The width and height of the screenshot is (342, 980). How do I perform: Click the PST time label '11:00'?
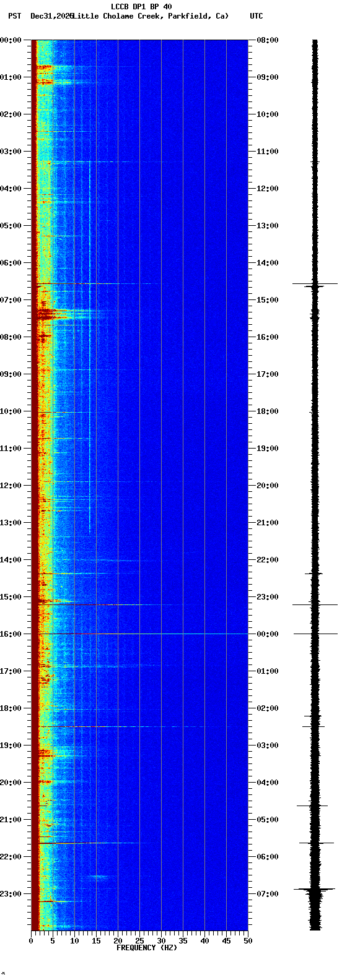(x=11, y=449)
